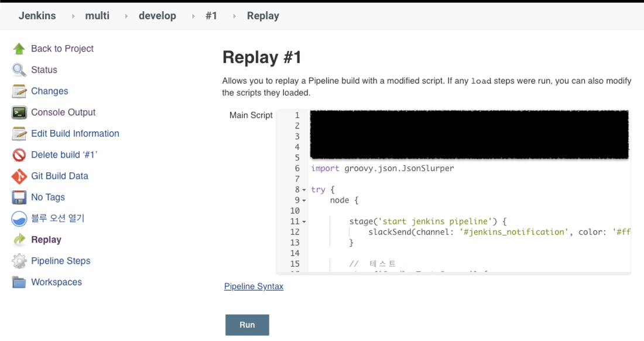The height and width of the screenshot is (341, 644).
Task: Click the Pipeline Steps gear icon
Action: tap(19, 261)
